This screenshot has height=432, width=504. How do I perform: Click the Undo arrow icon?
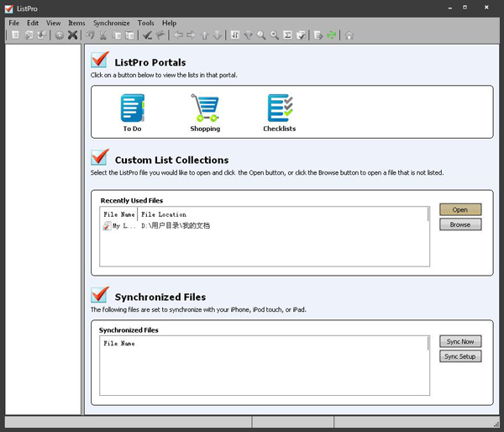click(x=91, y=34)
